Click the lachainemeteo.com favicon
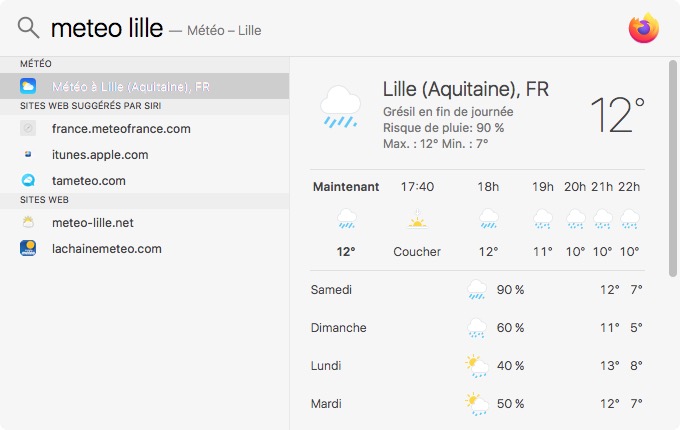Image resolution: width=680 pixels, height=430 pixels. [29, 249]
